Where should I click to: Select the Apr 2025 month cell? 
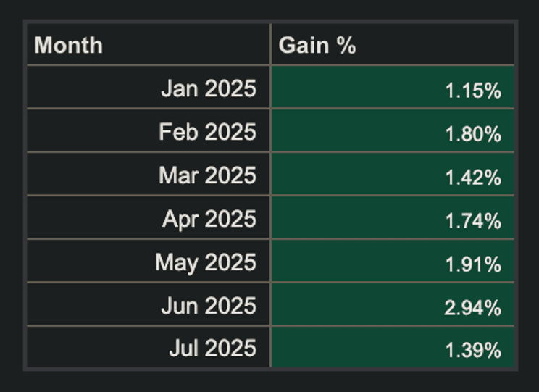point(209,219)
